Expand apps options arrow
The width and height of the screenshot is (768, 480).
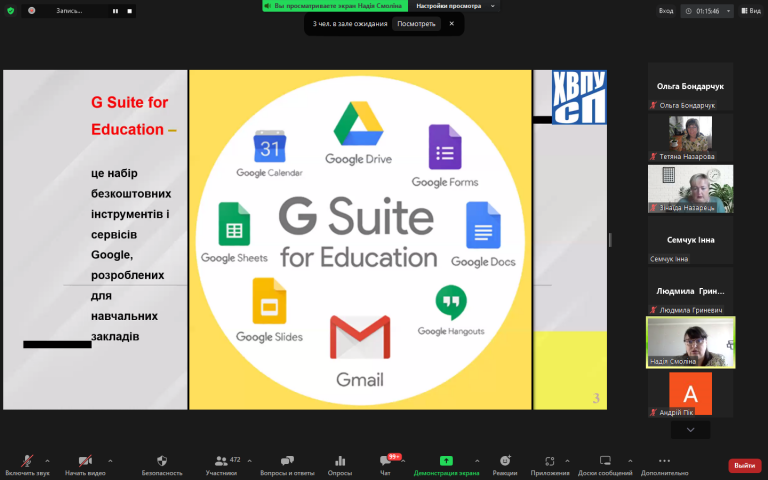pos(567,461)
